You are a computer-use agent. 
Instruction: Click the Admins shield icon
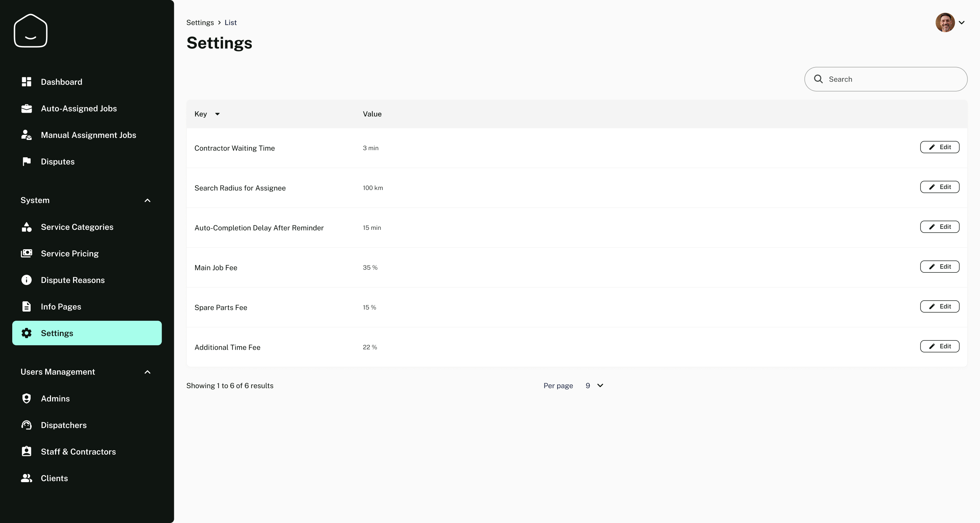point(26,398)
